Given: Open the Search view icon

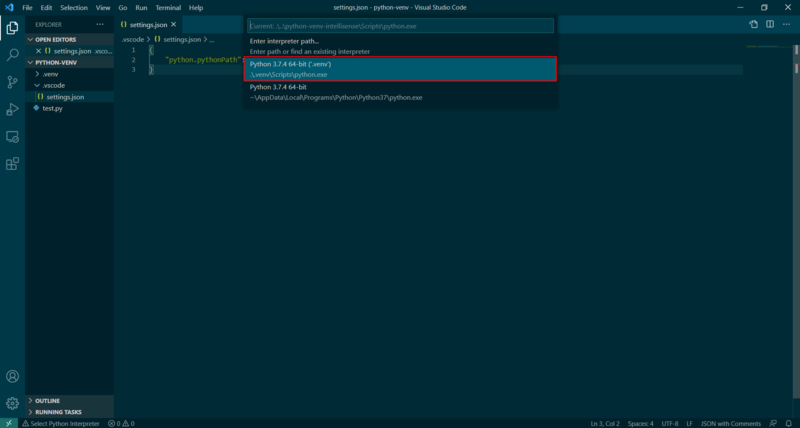Looking at the screenshot, I should pyautogui.click(x=12, y=55).
